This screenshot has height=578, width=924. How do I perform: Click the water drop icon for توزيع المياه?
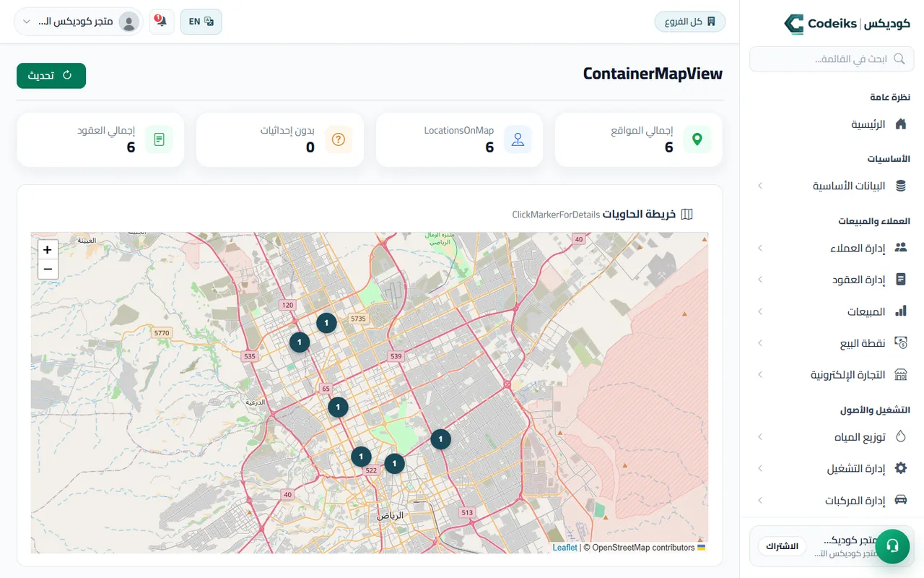900,436
